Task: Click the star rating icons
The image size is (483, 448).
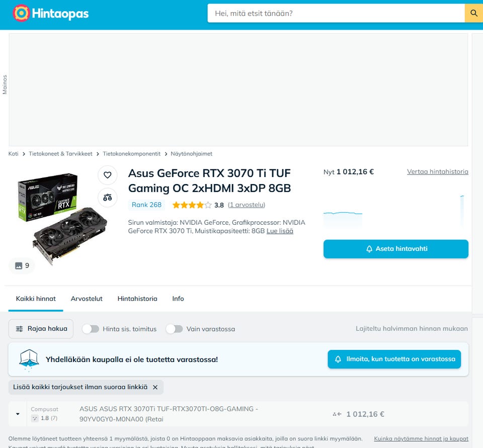Action: (x=192, y=205)
